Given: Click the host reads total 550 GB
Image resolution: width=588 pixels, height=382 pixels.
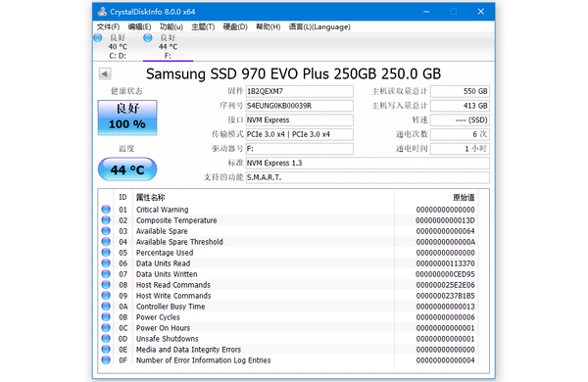Looking at the screenshot, I should point(461,91).
